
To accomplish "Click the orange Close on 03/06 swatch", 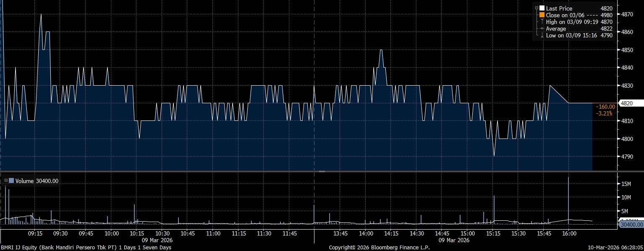I will coord(542,15).
